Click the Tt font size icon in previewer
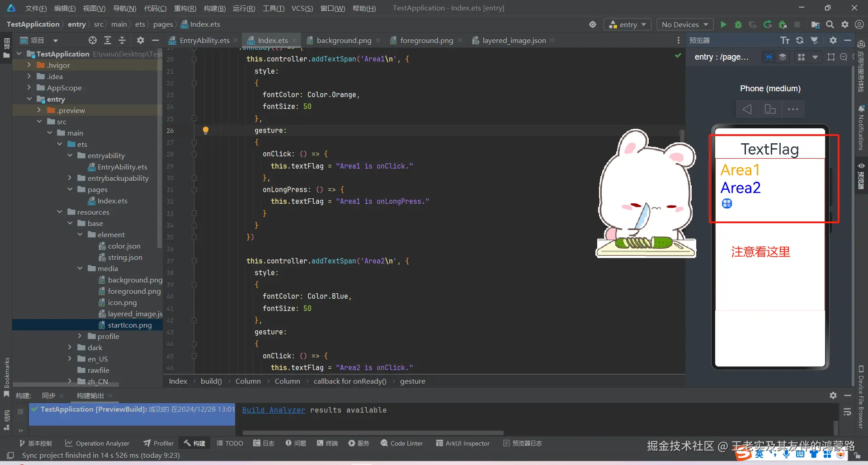The height and width of the screenshot is (465, 868). click(x=785, y=40)
